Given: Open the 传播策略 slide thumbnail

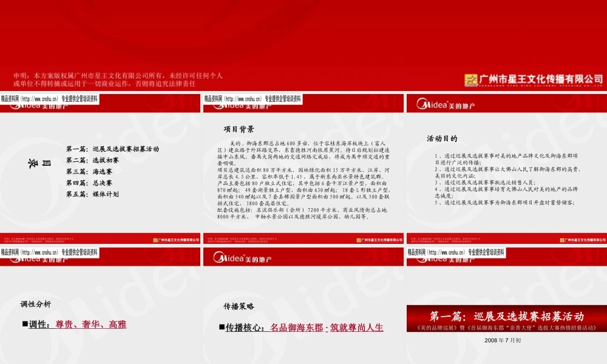Looking at the screenshot, I should (303, 306).
